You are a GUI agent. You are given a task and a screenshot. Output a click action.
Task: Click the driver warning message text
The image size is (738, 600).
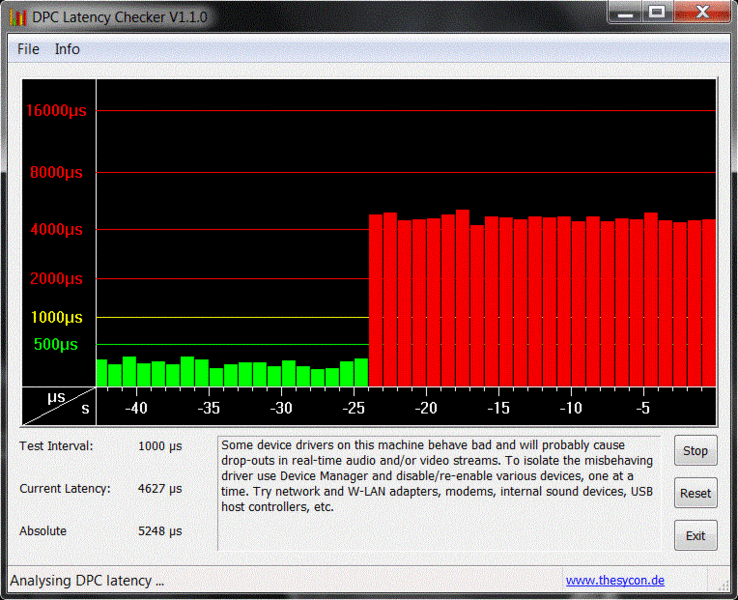437,476
